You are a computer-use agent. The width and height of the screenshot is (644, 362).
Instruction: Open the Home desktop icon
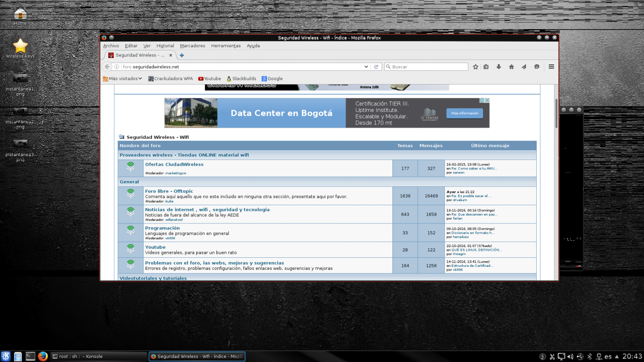pos(20,16)
